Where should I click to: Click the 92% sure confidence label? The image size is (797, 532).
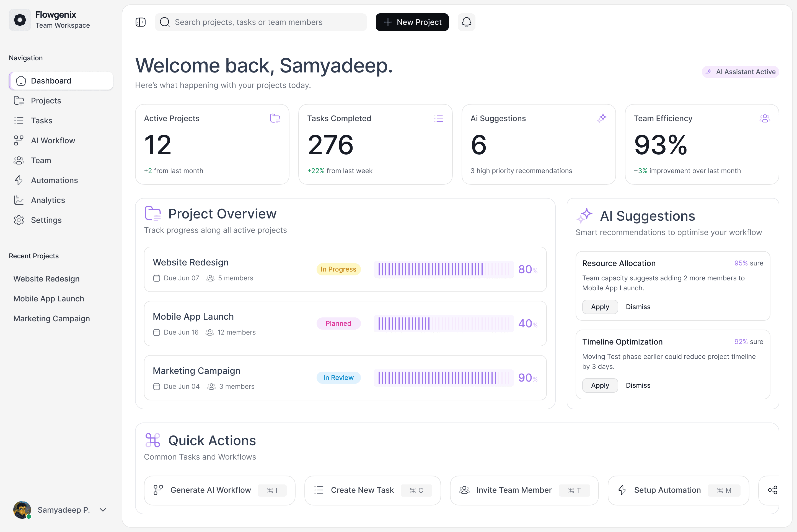[749, 342]
